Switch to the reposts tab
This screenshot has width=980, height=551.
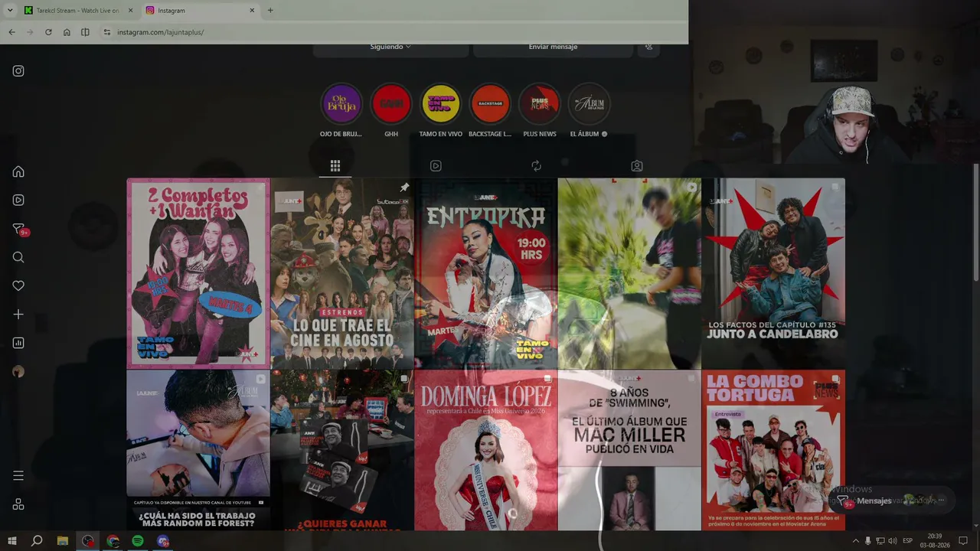(536, 165)
